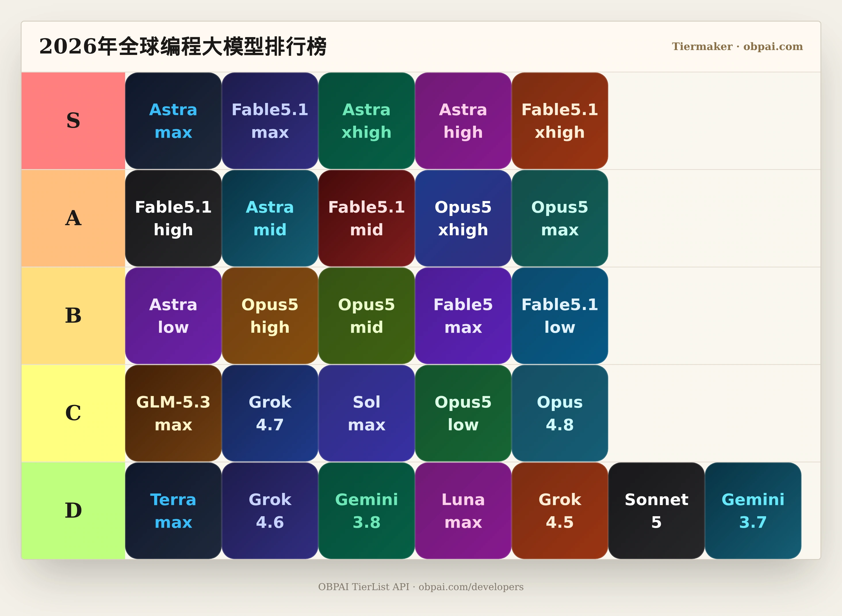Screen dimensions: 842x616
Task: Select the Astra max tile in S tier
Action: tap(173, 121)
